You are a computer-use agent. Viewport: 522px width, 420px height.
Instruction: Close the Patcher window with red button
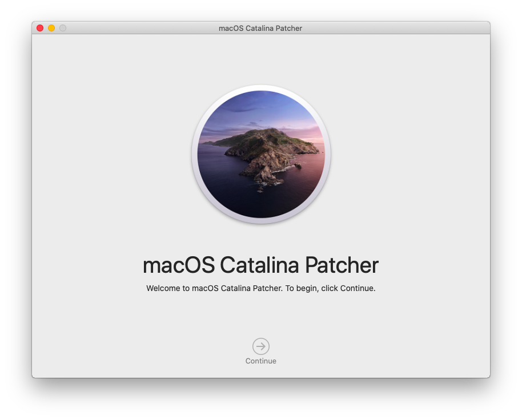[40, 28]
